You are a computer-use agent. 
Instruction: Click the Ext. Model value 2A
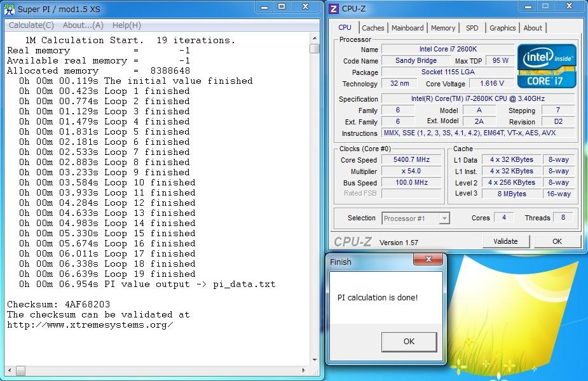click(479, 121)
